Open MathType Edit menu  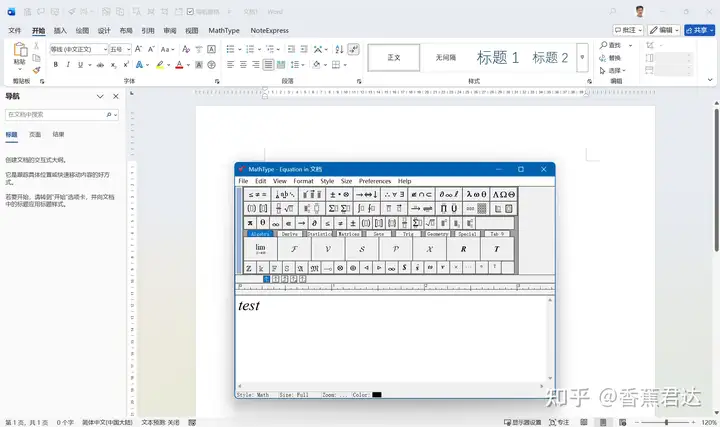click(261, 181)
